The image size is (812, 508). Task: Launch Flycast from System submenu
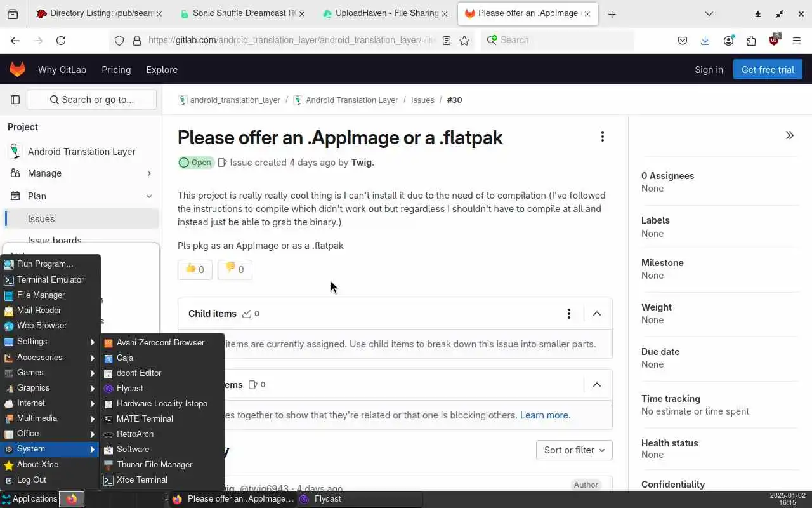pyautogui.click(x=162, y=388)
